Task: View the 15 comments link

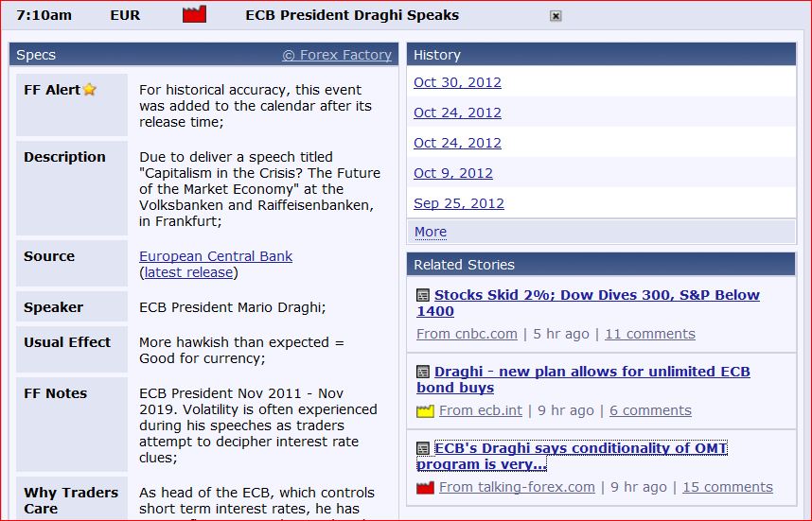Action: [x=728, y=487]
